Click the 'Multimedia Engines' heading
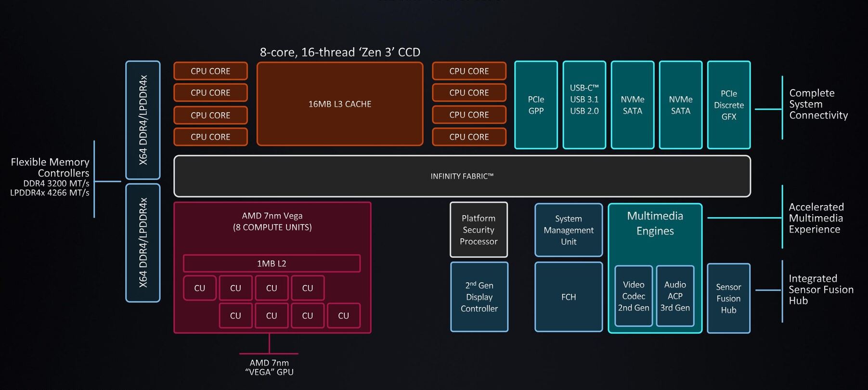Viewport: 868px width, 390px height. coord(655,223)
